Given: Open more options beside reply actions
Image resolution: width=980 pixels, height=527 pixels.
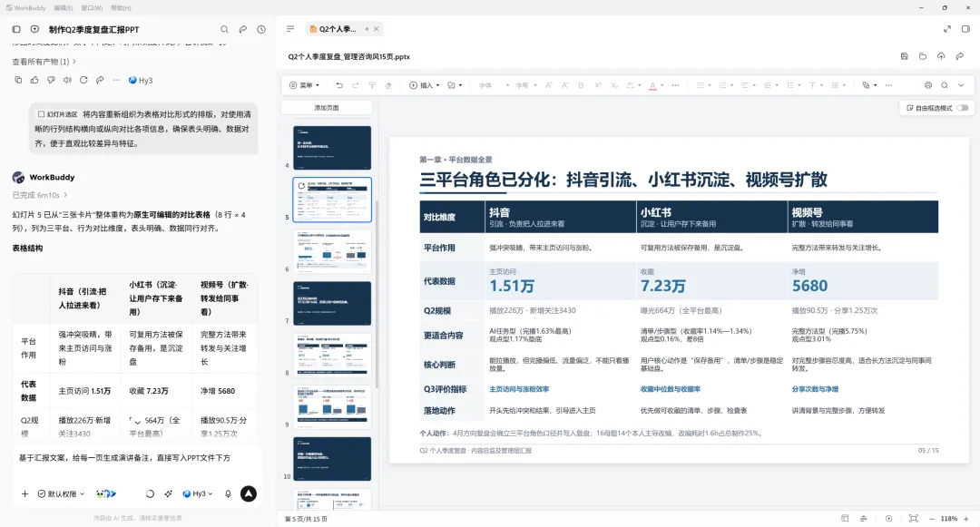Looking at the screenshot, I should (x=116, y=80).
